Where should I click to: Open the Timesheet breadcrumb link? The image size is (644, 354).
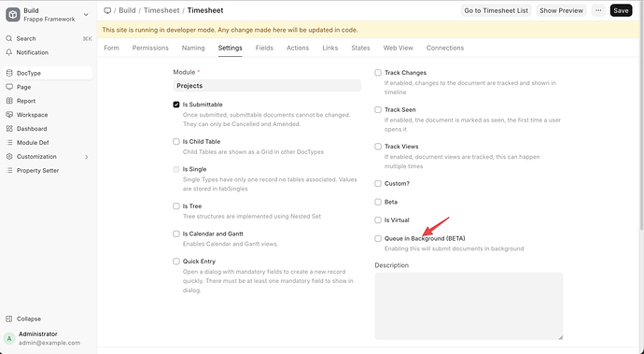(161, 10)
